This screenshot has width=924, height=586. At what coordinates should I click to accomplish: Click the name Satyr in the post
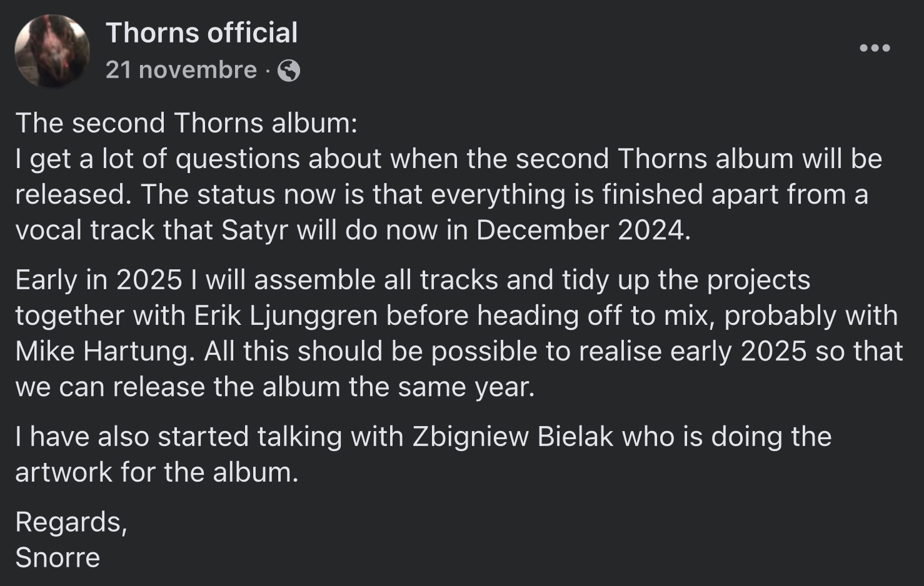click(x=254, y=231)
